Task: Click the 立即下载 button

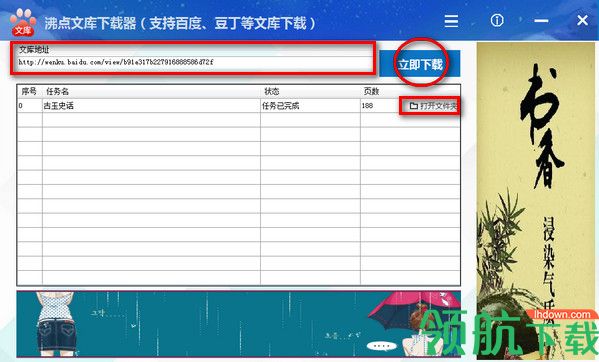Action: tap(420, 64)
